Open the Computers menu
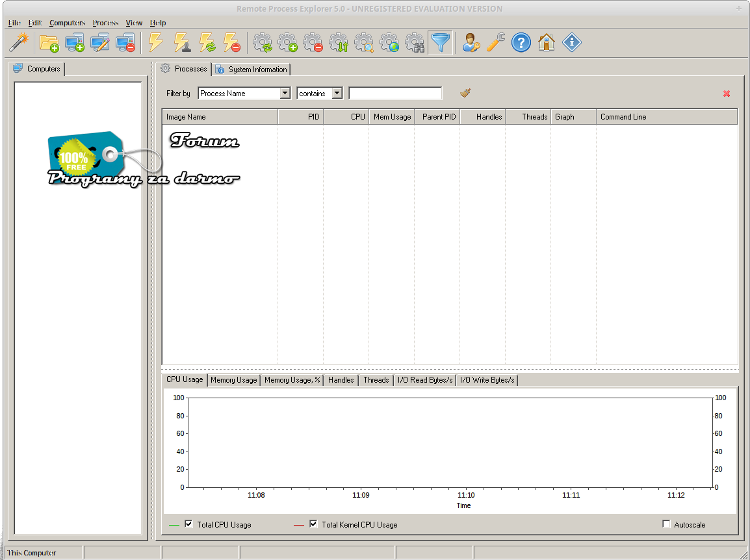The height and width of the screenshot is (560, 750). tap(68, 23)
